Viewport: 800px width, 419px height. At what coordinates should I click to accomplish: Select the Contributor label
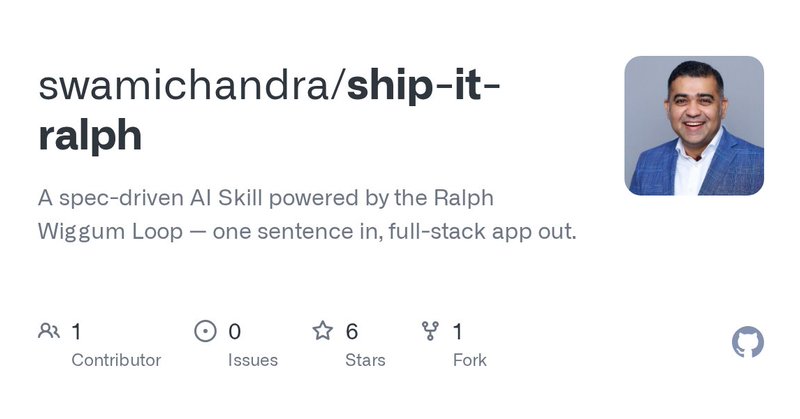[x=116, y=360]
